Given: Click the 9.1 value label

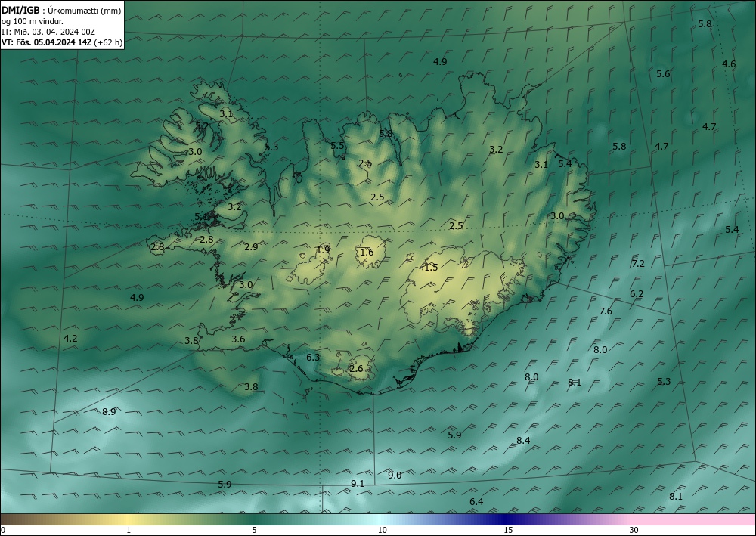Looking at the screenshot, I should tap(358, 484).
